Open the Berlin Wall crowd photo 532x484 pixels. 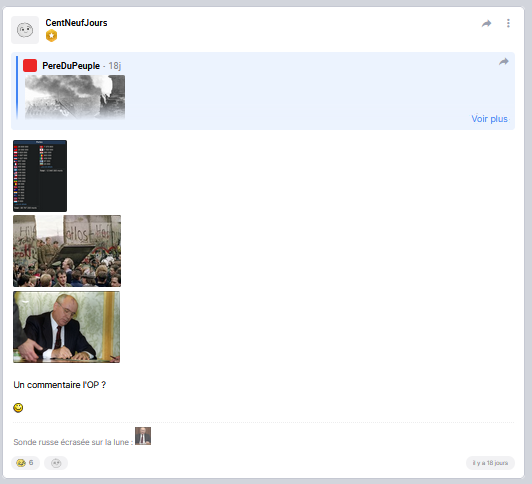pos(67,251)
